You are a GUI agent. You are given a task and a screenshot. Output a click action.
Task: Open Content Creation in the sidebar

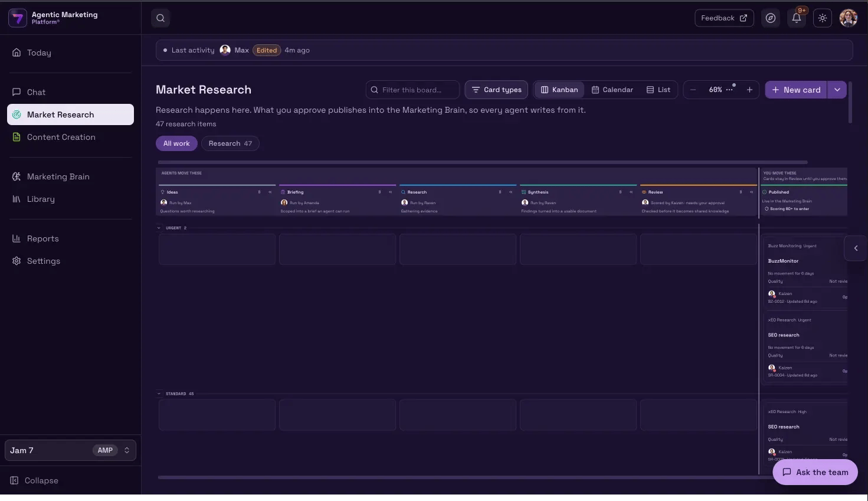point(71,137)
